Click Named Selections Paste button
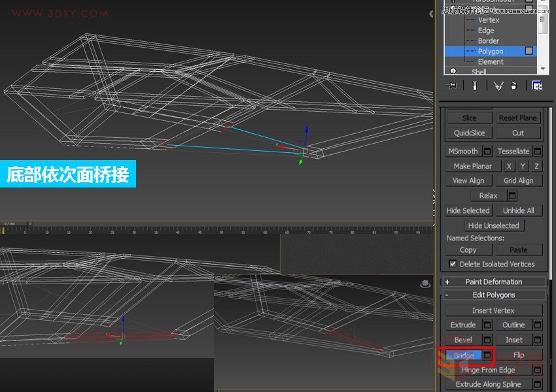556x392 pixels. pyautogui.click(x=519, y=250)
